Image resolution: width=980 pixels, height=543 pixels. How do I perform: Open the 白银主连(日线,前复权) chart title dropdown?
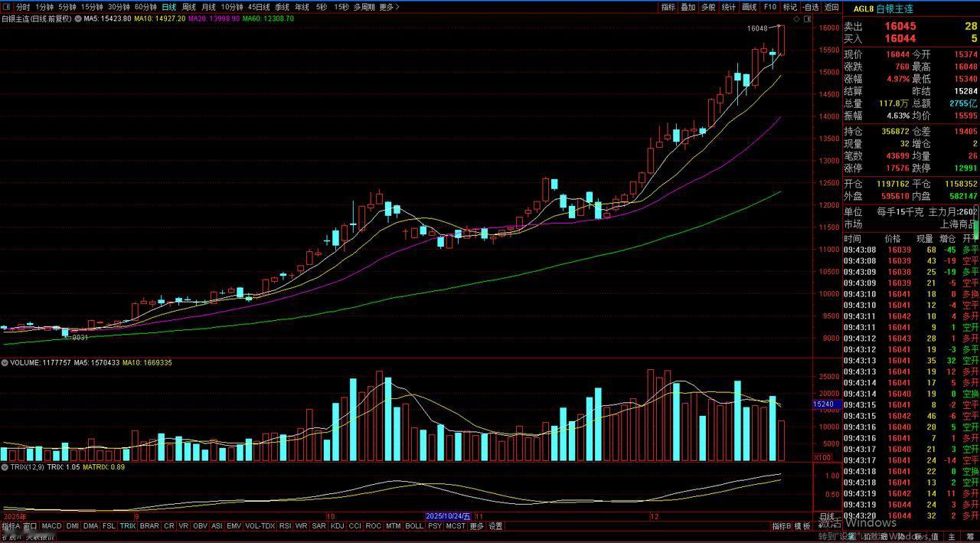click(36, 18)
